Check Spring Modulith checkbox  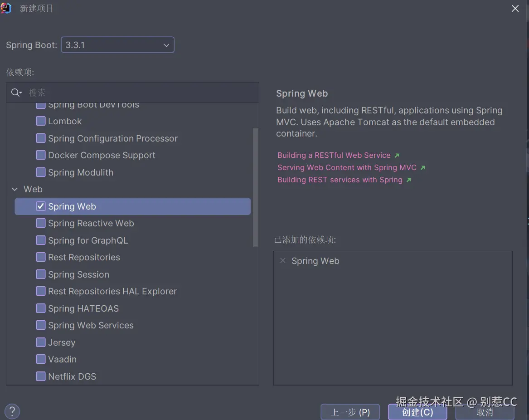40,172
